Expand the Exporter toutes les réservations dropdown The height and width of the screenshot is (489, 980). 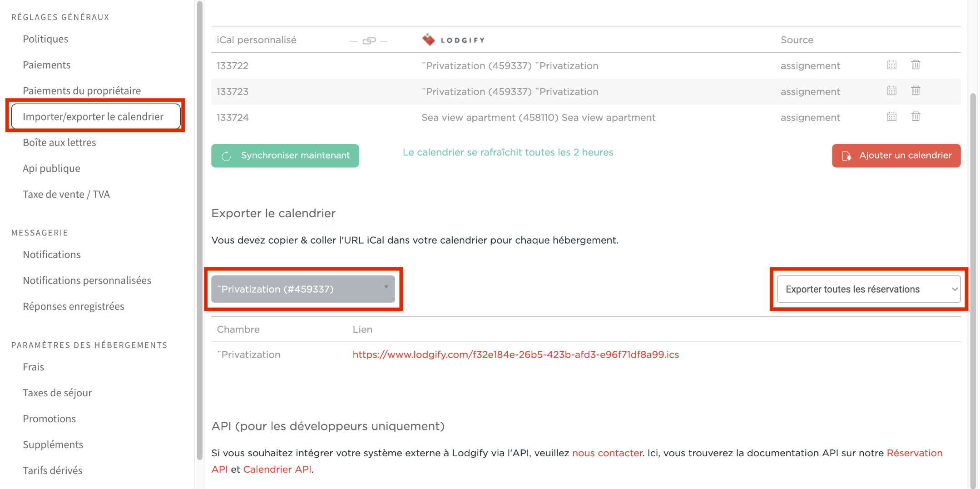click(x=868, y=289)
